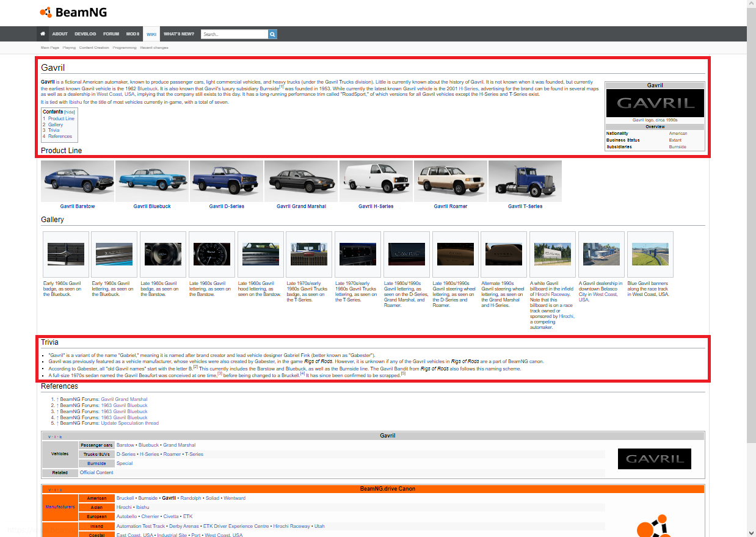Open the DEVBLOG menu item
This screenshot has height=537, width=756.
click(85, 34)
